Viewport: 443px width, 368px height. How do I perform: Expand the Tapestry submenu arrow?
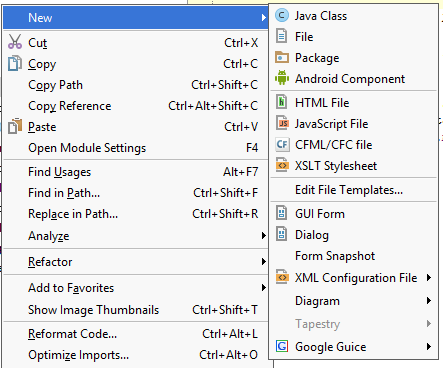click(429, 323)
